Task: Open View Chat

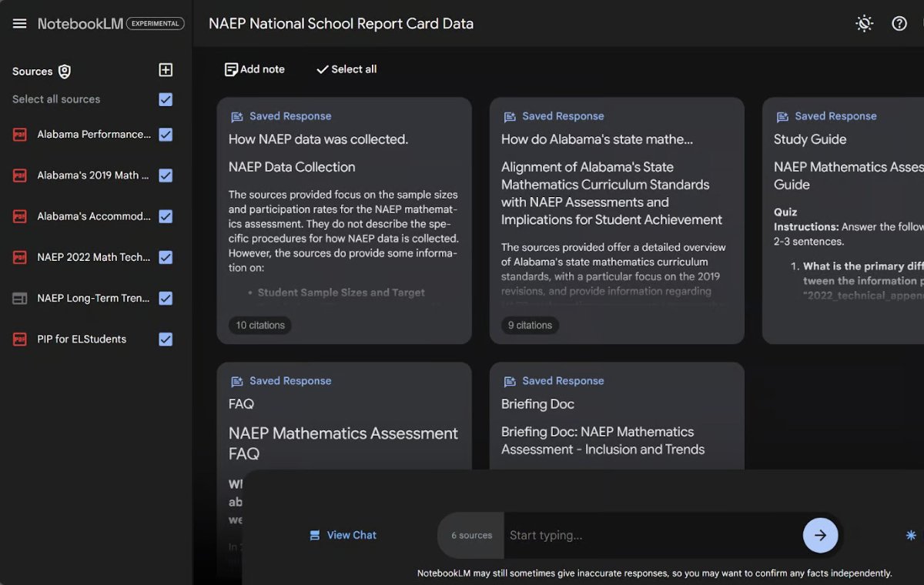Action: 342,534
